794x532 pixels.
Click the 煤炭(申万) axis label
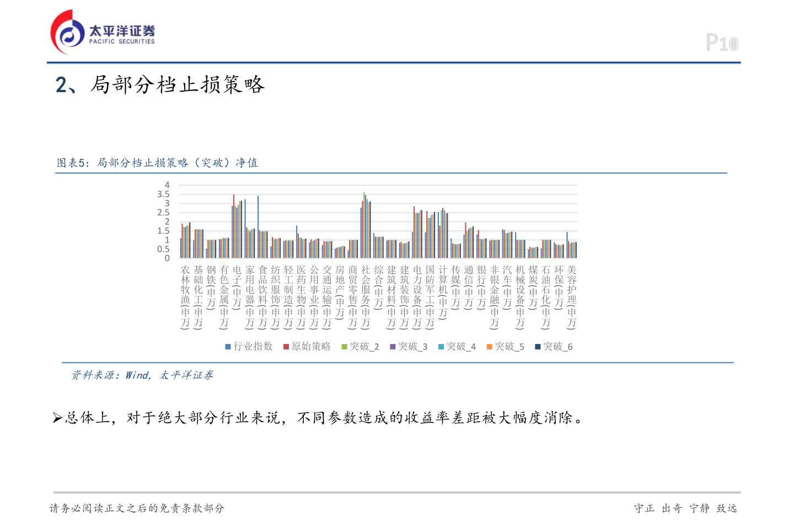click(x=533, y=287)
